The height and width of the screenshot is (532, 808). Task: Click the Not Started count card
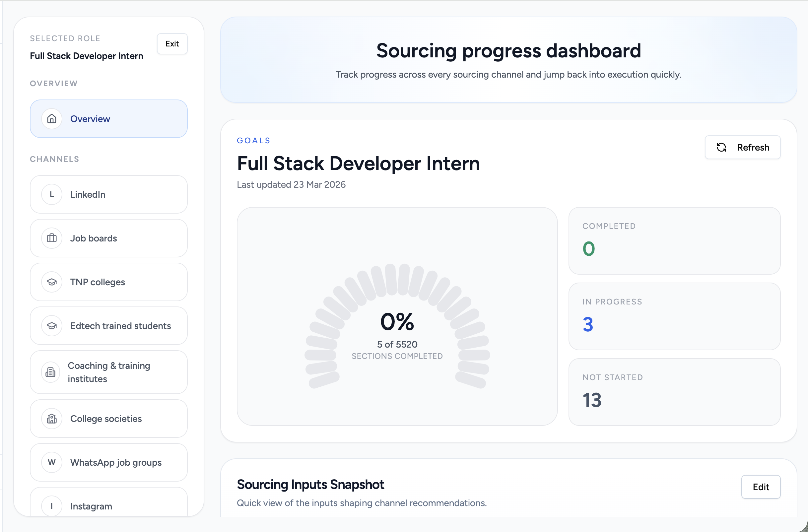[674, 392]
